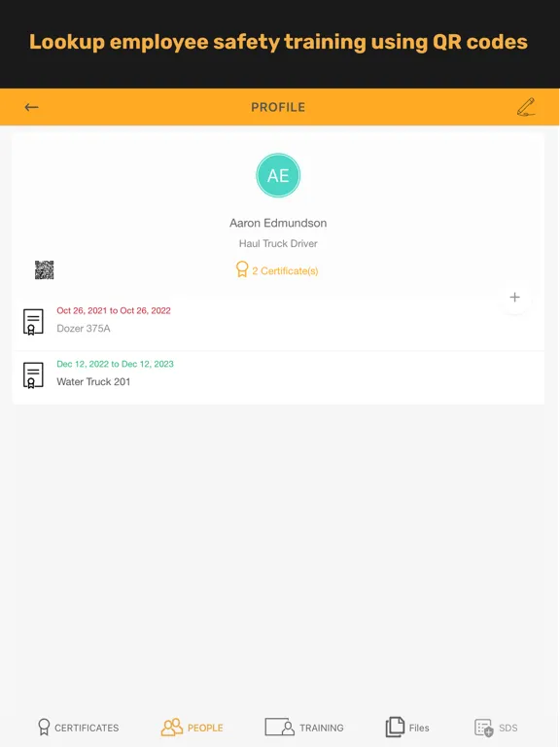Click the Training presenter icon
Screen dimensions: 560x747
(x=280, y=728)
